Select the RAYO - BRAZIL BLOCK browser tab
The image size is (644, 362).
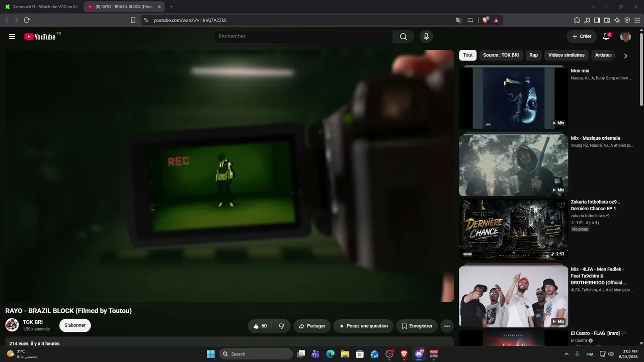tap(124, 7)
